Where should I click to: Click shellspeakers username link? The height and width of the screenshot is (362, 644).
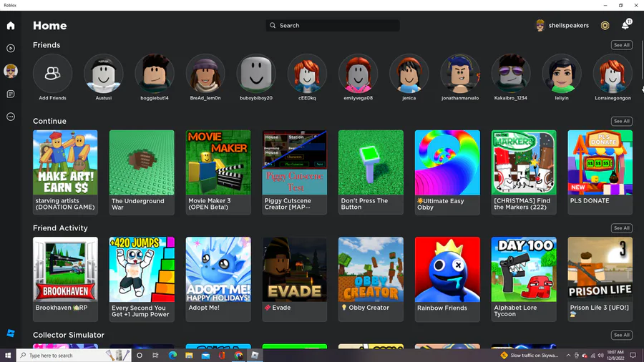[568, 26]
